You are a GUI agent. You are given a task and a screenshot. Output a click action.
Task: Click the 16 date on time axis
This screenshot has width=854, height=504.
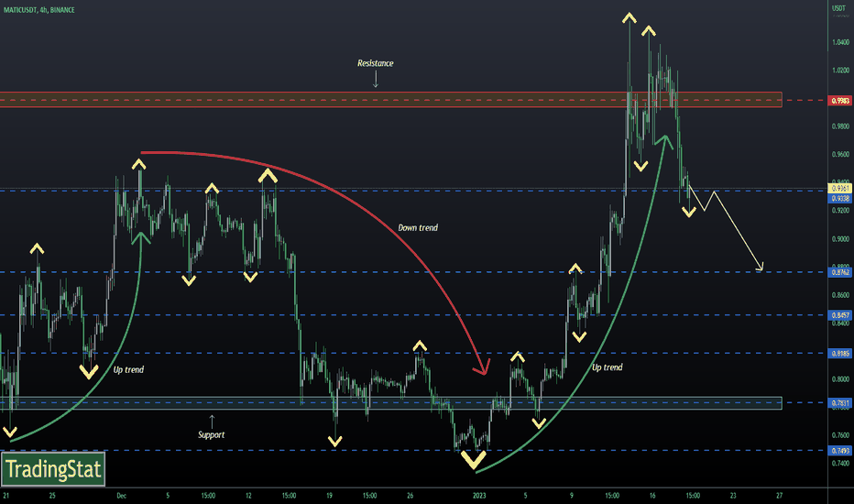click(x=652, y=496)
